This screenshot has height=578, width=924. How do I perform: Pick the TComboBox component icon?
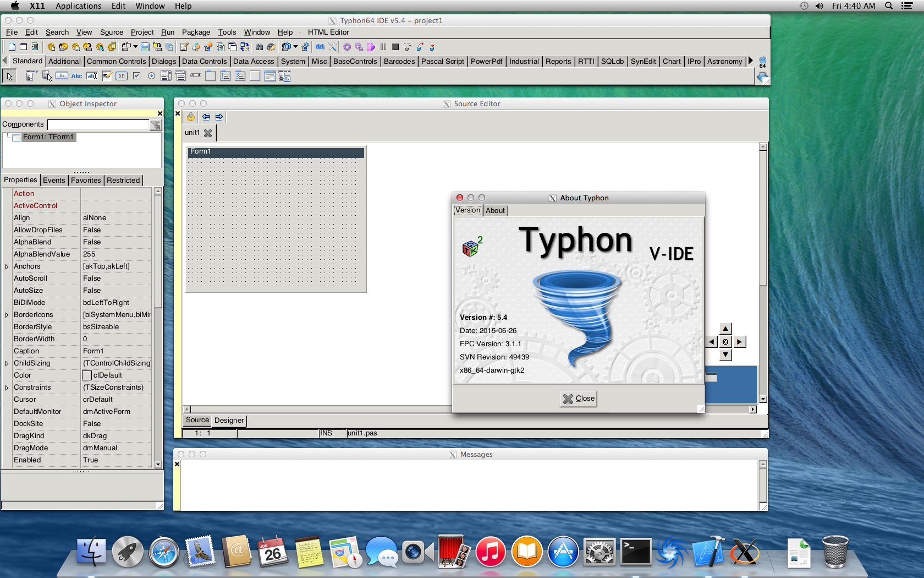coord(180,76)
